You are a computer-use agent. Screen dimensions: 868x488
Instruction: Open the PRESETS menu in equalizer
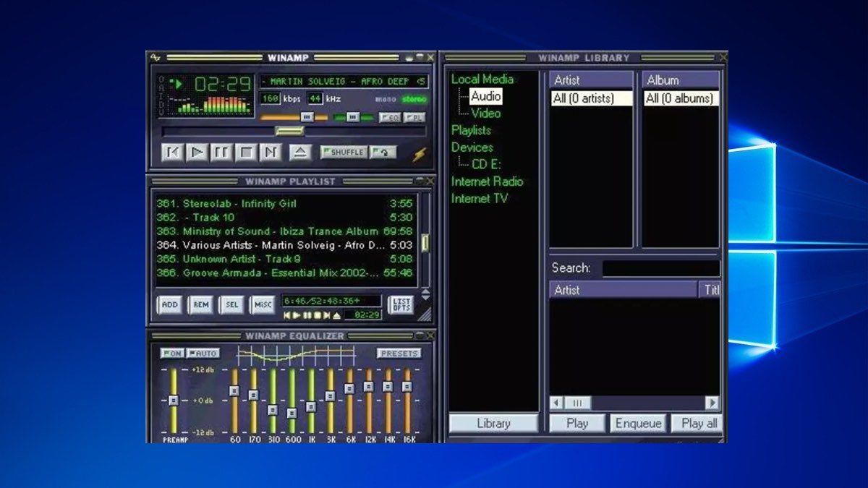pyautogui.click(x=400, y=353)
